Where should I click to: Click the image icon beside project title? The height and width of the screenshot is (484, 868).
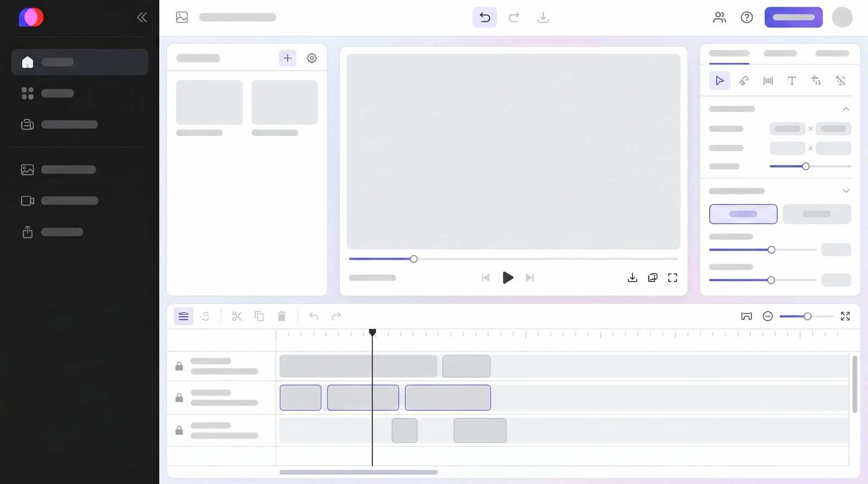click(182, 17)
